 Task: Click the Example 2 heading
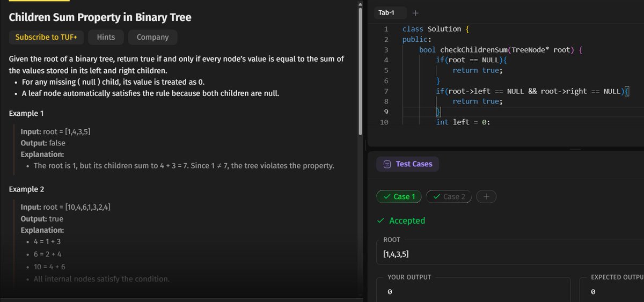[26, 189]
